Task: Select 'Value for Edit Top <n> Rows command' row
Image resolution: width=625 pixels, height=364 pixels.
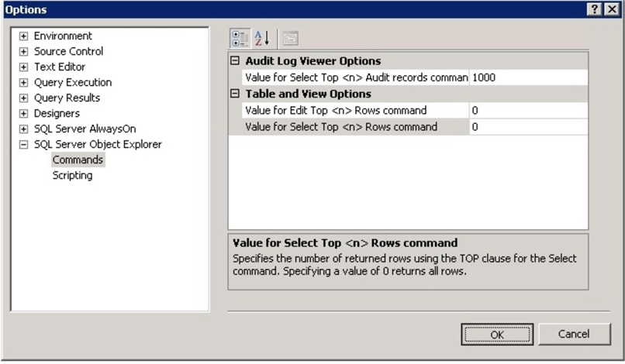Action: pos(356,110)
